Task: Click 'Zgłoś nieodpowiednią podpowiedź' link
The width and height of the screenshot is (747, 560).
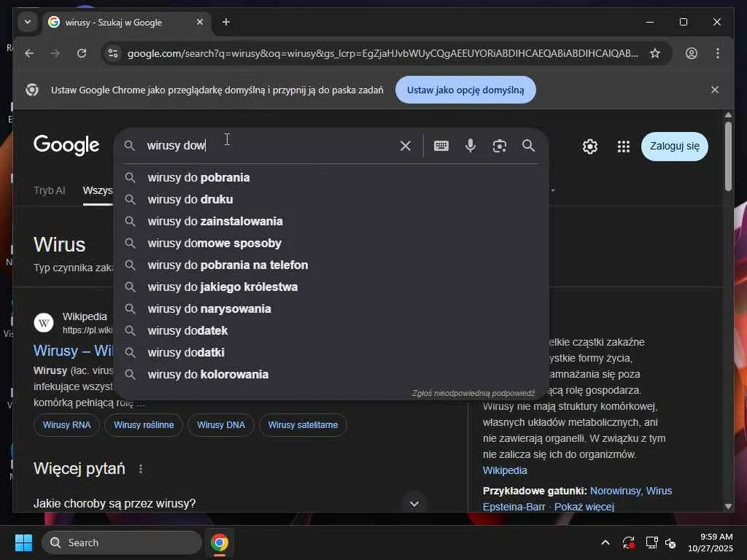Action: 473,393
